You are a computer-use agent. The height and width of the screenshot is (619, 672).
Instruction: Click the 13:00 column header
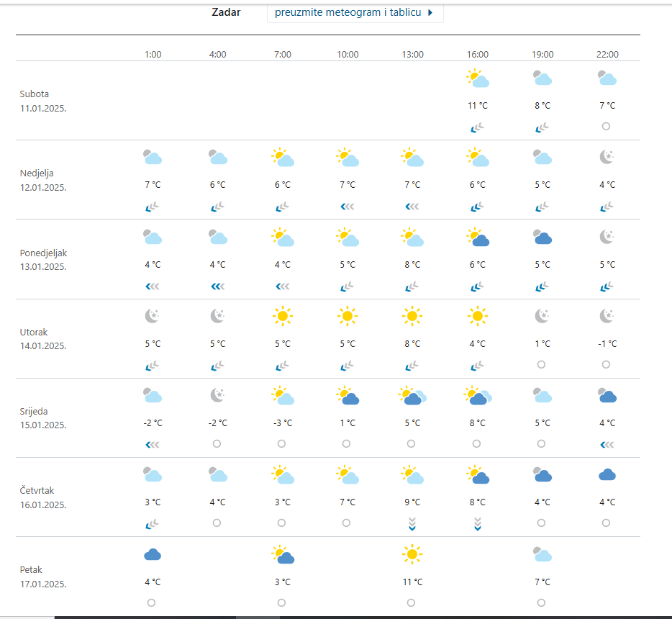[x=412, y=55]
